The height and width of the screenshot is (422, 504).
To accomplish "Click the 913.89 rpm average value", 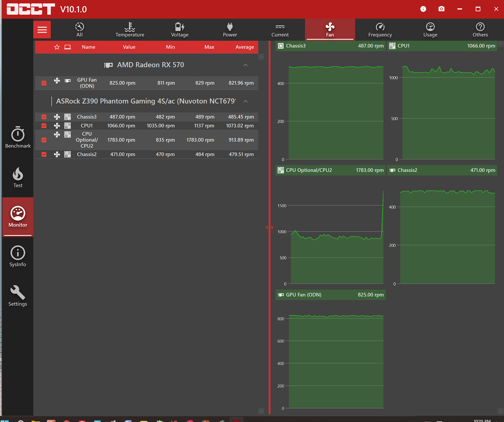I will click(241, 140).
